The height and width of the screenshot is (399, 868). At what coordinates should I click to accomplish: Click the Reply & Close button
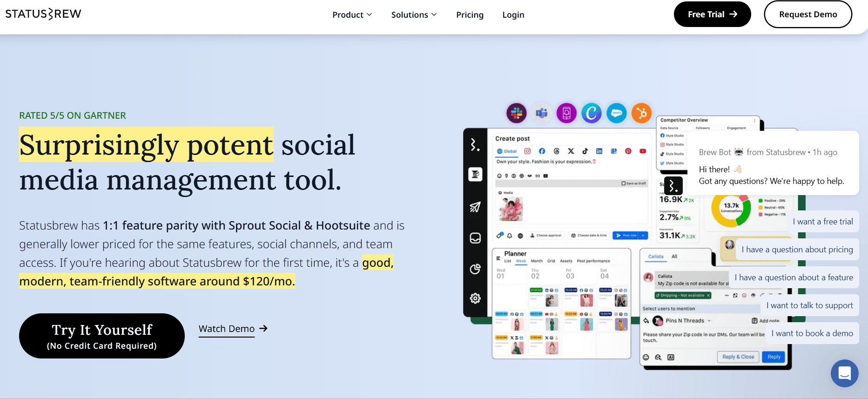click(738, 357)
